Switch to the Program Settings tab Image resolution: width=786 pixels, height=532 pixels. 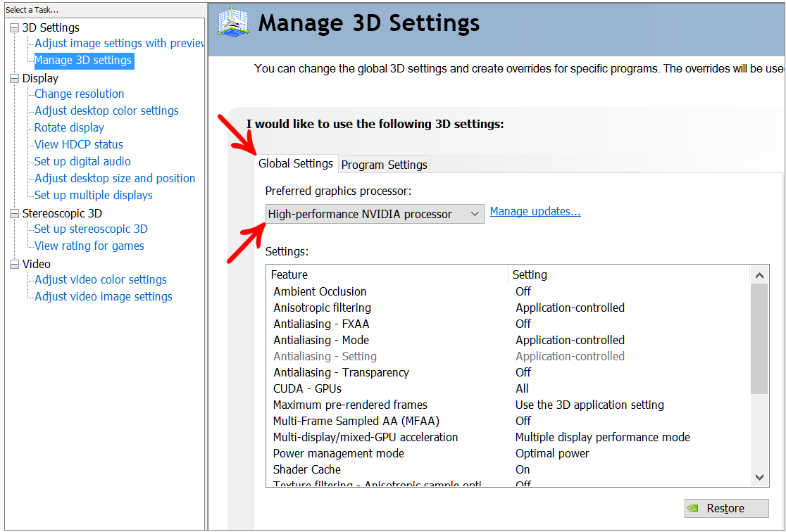[384, 165]
